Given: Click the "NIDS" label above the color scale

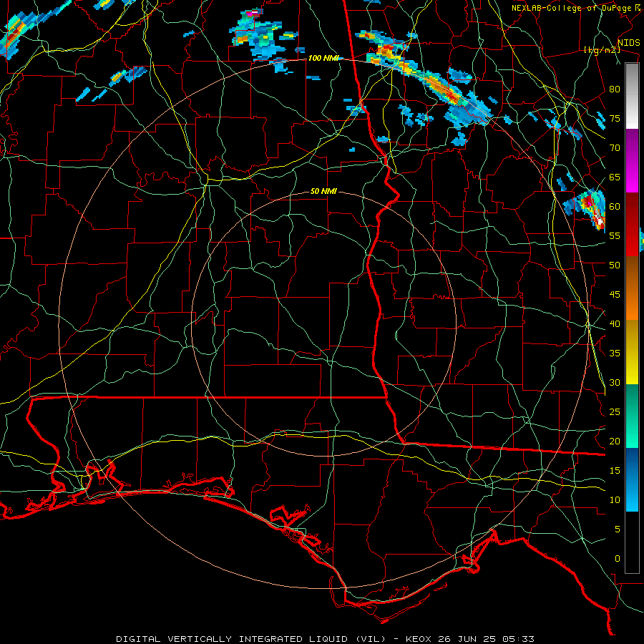Looking at the screenshot, I should 628,43.
